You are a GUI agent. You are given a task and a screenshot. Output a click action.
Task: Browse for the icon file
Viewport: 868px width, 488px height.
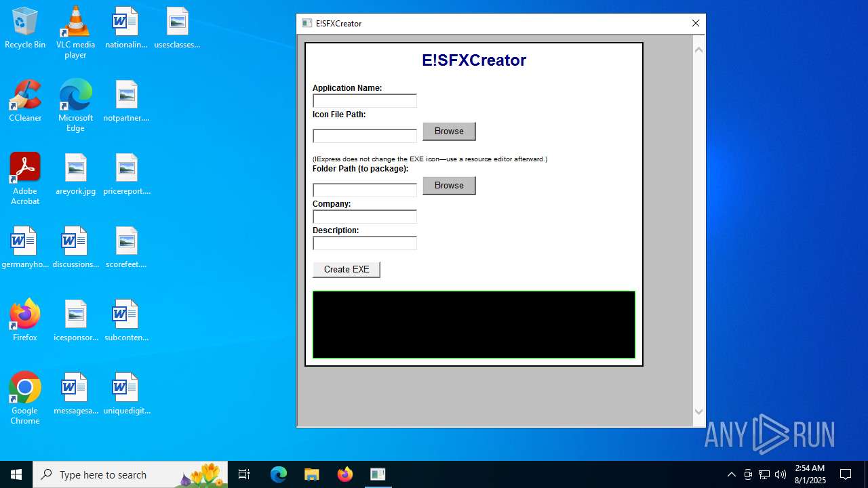click(449, 131)
